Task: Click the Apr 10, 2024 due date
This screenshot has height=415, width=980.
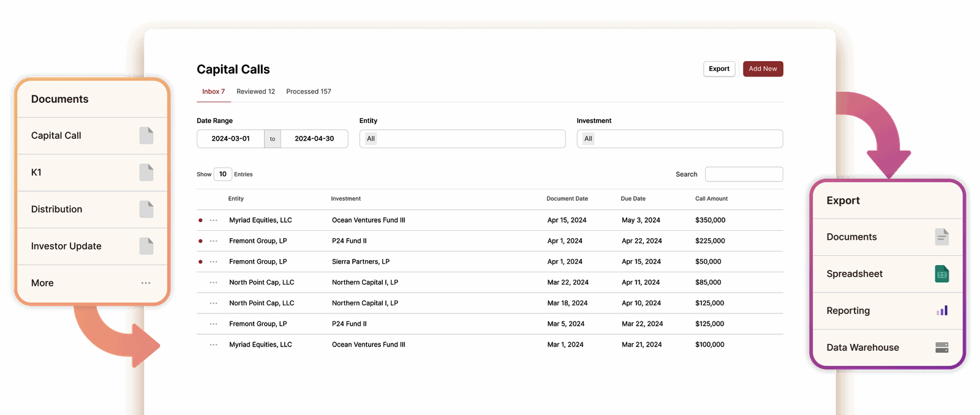Action: (642, 304)
